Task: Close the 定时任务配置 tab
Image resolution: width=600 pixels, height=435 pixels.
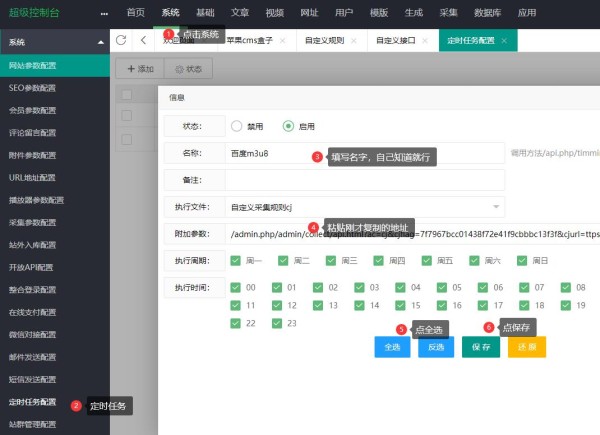Action: click(504, 41)
